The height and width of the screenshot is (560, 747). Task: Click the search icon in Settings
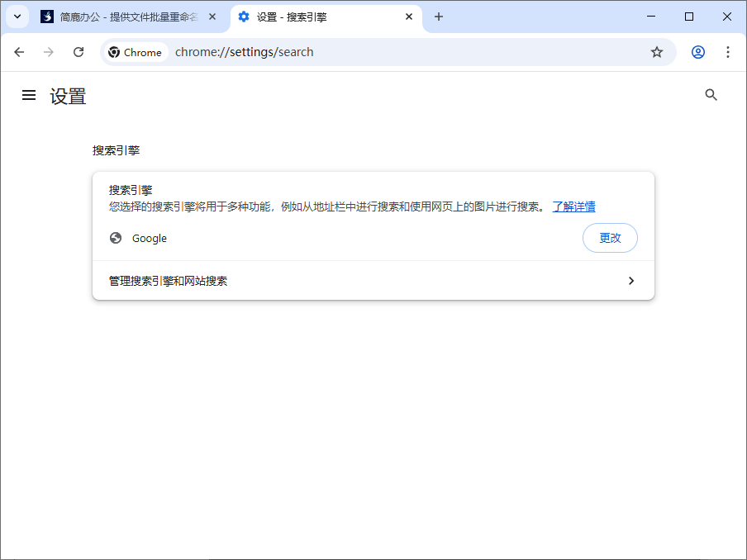pos(711,95)
